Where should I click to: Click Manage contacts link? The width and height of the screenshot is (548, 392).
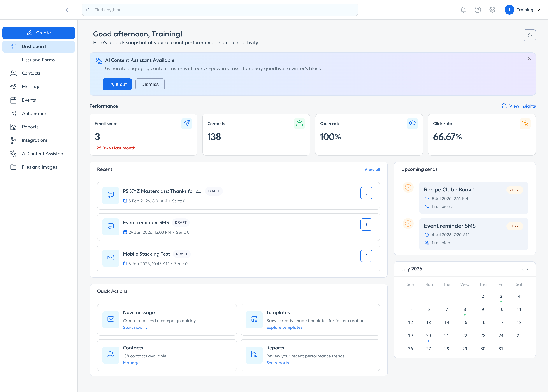[x=134, y=363]
